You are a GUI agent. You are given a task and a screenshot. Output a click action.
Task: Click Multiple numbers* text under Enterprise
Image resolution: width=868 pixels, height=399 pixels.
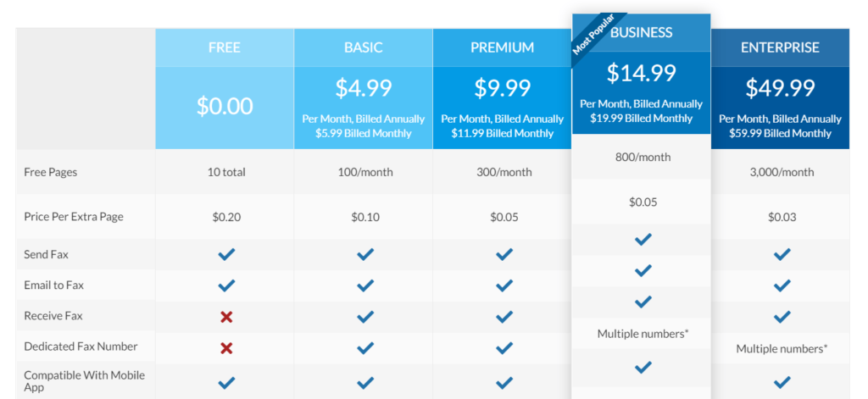point(782,349)
